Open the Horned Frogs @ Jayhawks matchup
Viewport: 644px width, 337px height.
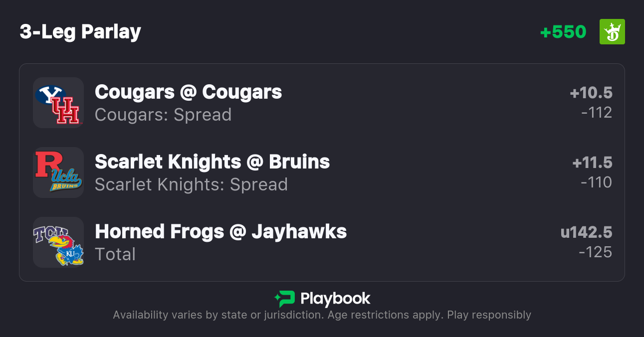coord(220,231)
